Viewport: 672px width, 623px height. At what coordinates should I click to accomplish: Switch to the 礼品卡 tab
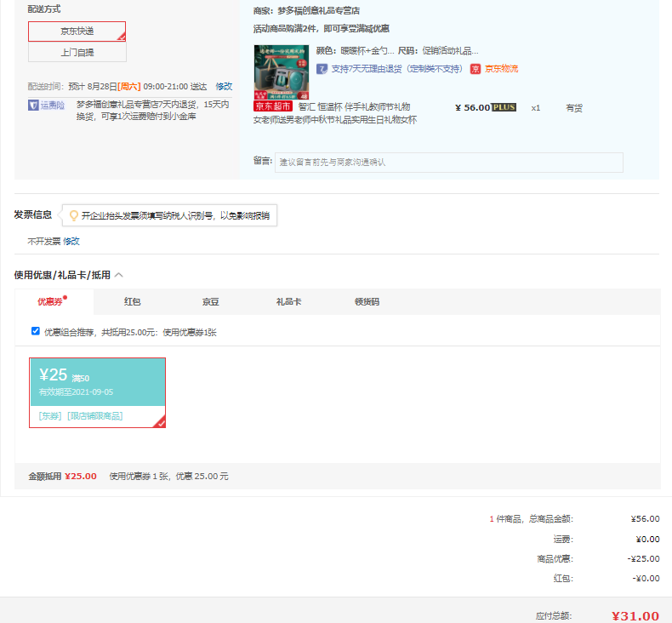(289, 301)
